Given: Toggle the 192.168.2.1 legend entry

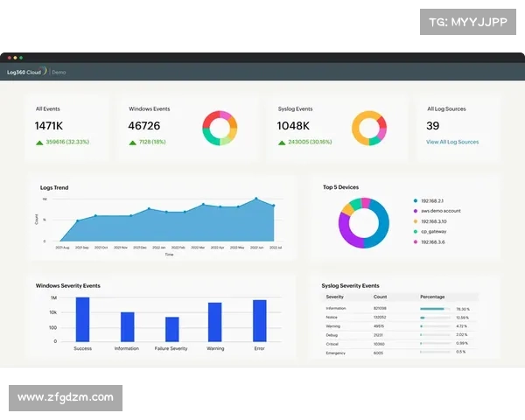Looking at the screenshot, I should tap(431, 200).
